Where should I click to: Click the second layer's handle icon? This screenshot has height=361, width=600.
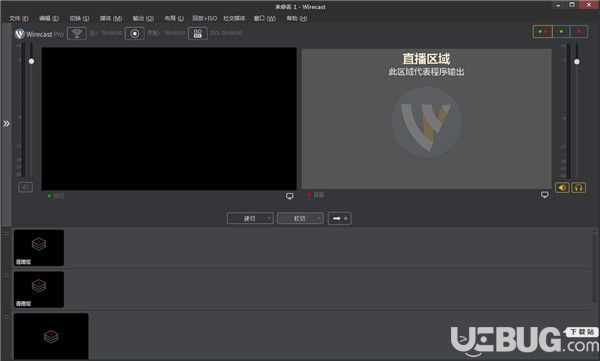click(x=7, y=275)
